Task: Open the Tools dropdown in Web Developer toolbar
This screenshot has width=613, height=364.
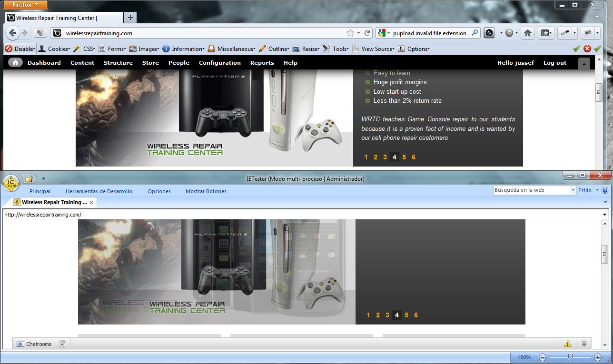Action: (x=336, y=49)
